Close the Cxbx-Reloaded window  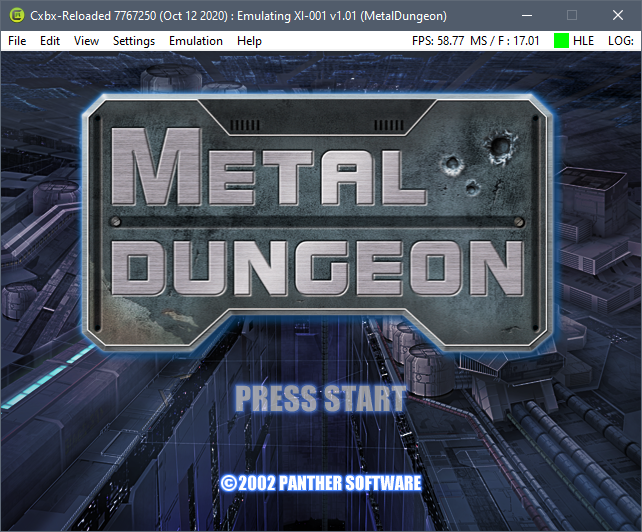point(617,16)
